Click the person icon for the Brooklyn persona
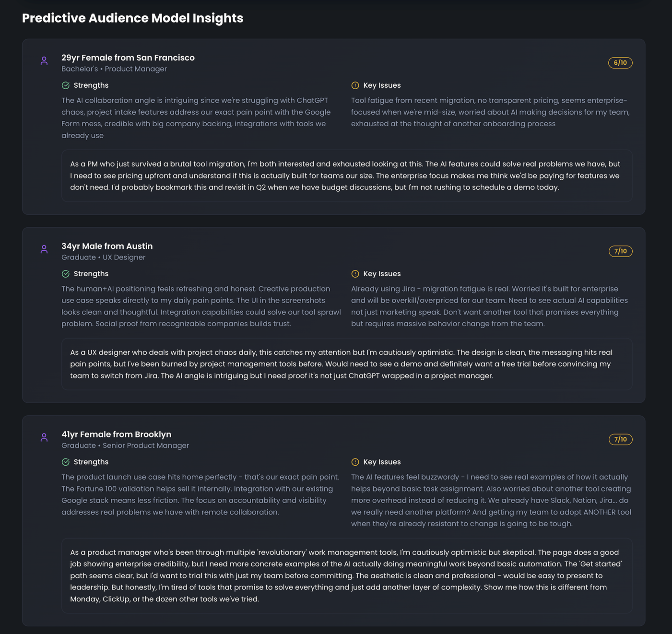This screenshot has width=672, height=634. click(44, 437)
